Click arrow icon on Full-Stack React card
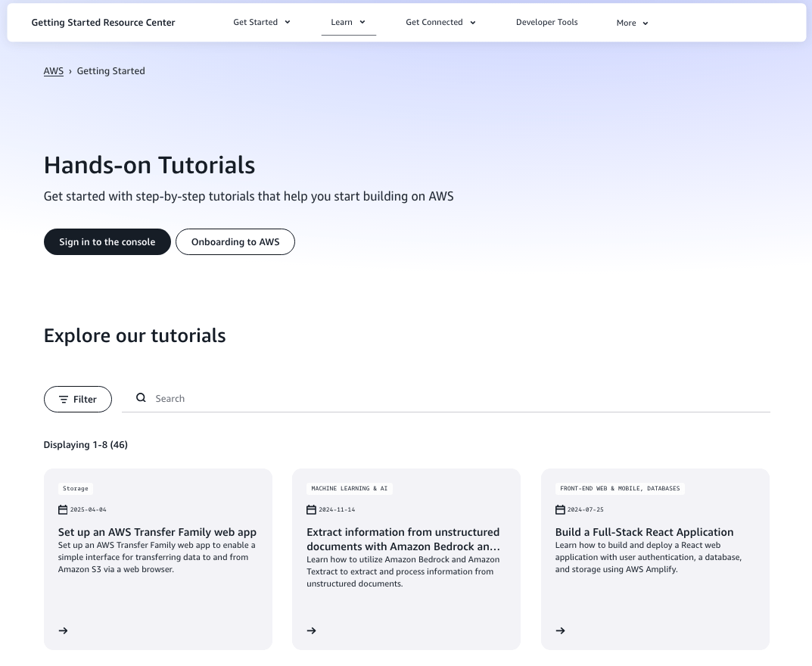The height and width of the screenshot is (666, 812). 560,630
